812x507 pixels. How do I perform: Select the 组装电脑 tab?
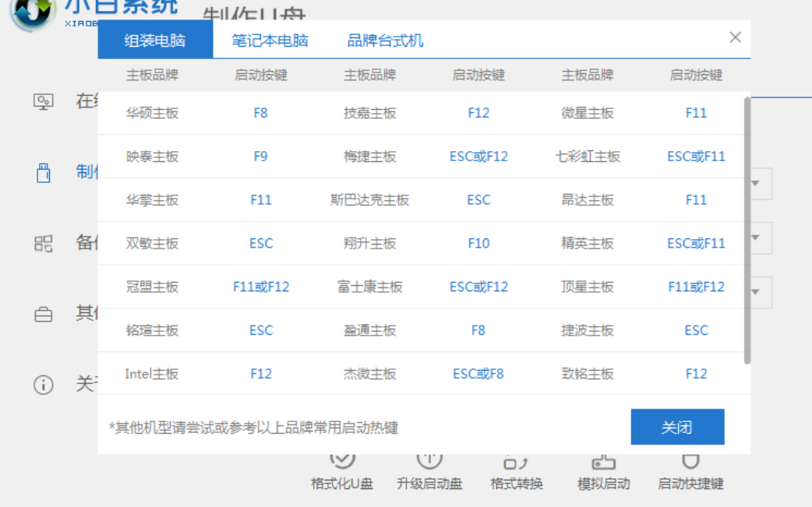[155, 40]
